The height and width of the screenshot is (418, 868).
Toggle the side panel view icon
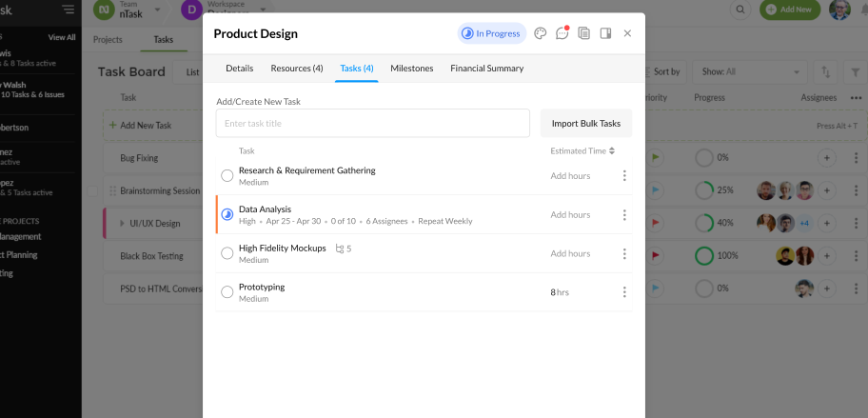(x=606, y=33)
